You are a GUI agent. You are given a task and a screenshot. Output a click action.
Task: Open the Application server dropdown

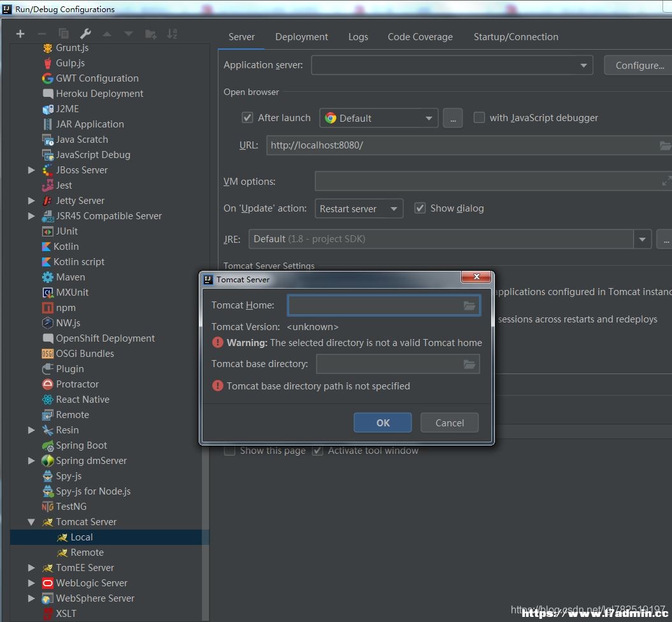point(452,65)
